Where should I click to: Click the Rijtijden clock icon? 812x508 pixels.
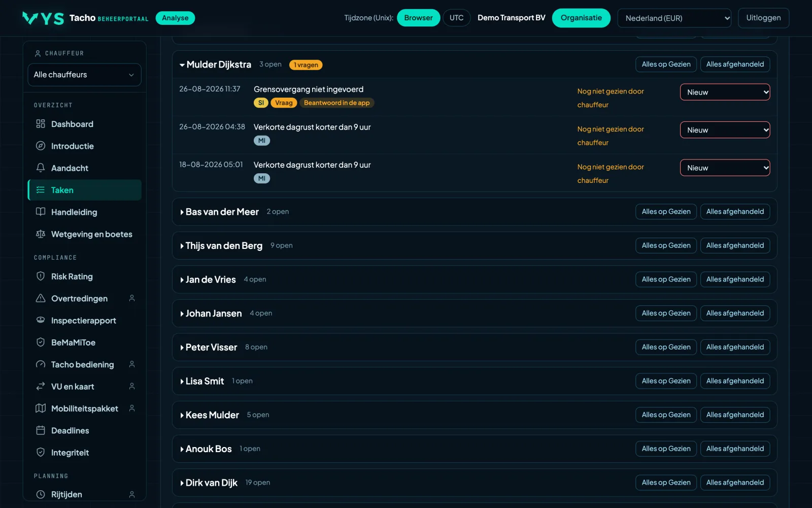pos(41,494)
